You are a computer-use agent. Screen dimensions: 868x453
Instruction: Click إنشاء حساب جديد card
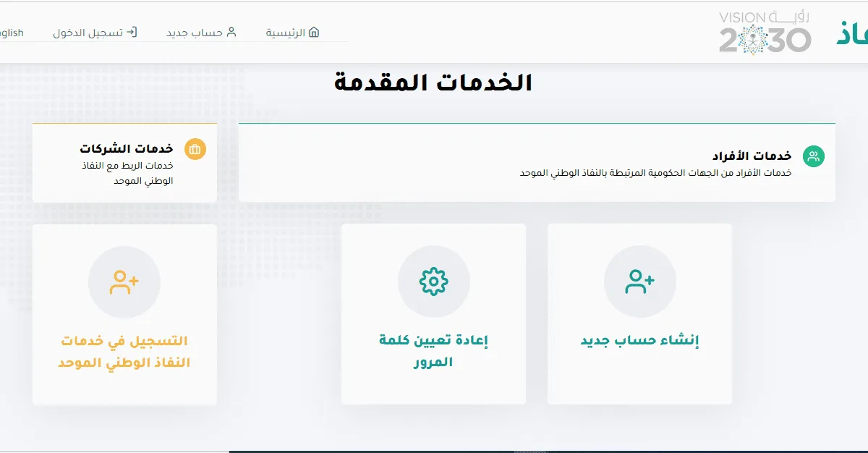point(640,340)
